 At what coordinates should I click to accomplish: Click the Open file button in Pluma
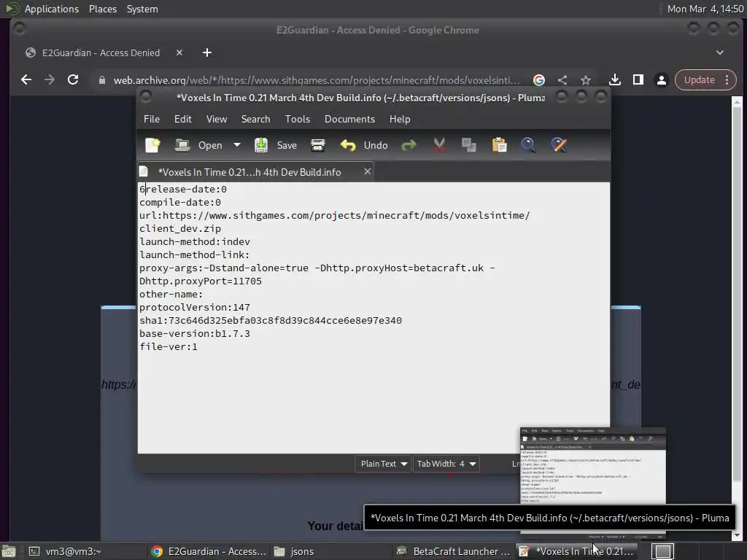tap(198, 145)
